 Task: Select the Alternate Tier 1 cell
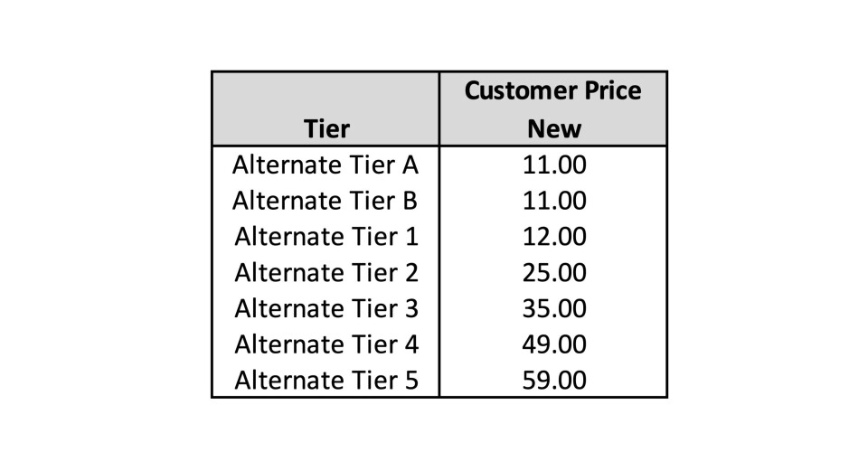[326, 237]
